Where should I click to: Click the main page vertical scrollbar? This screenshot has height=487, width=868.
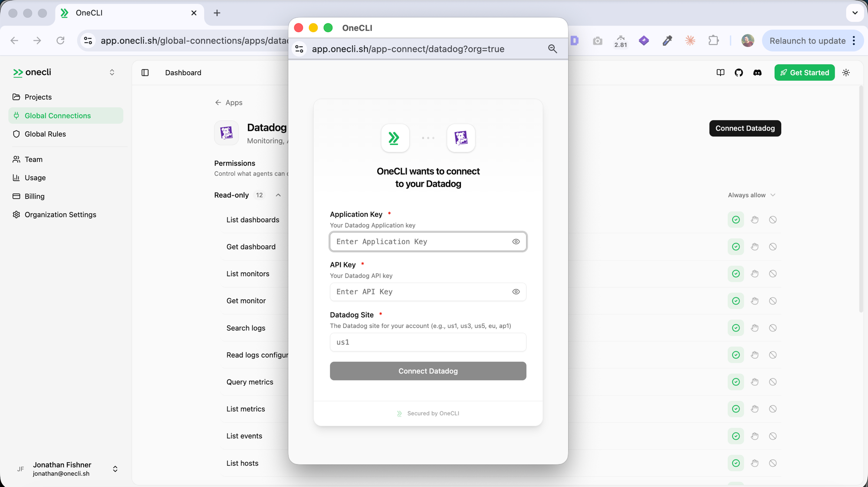(861, 199)
